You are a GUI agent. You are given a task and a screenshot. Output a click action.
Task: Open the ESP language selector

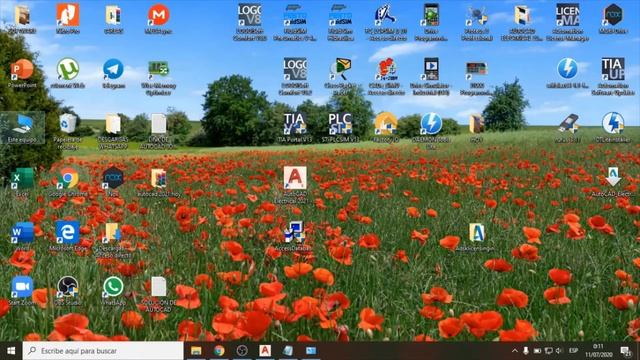pos(573,351)
